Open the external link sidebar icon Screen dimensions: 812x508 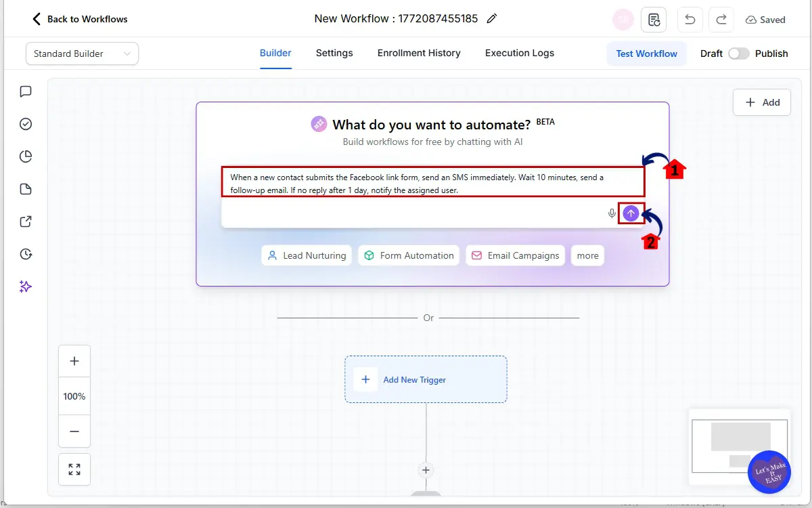point(25,221)
